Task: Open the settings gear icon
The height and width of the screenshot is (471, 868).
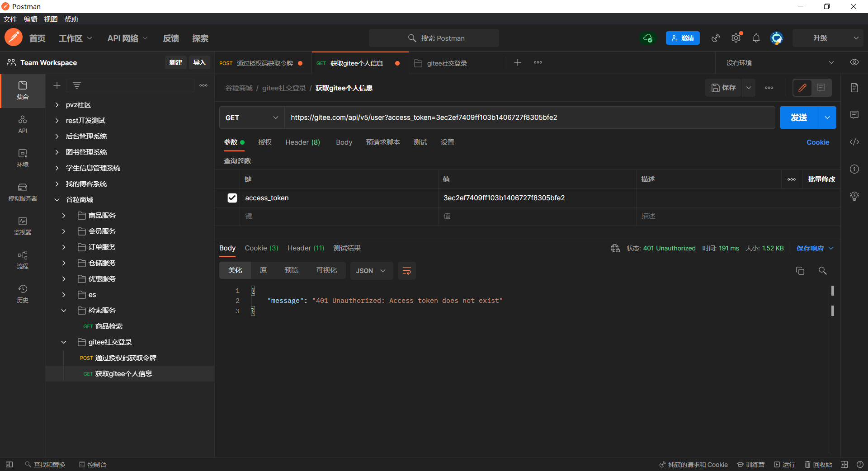Action: (x=736, y=38)
